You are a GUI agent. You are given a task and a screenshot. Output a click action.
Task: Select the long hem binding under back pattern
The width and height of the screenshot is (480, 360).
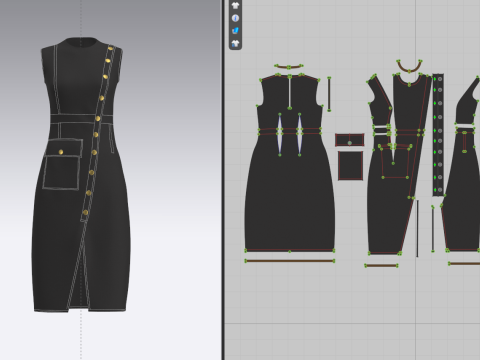click(x=290, y=261)
